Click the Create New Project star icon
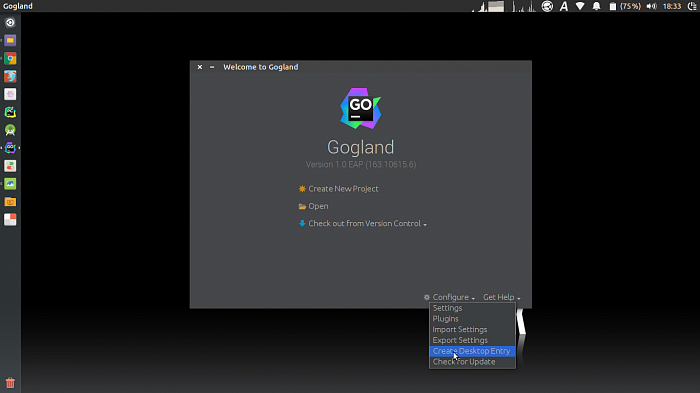Viewport: 700px width, 393px height. point(302,189)
